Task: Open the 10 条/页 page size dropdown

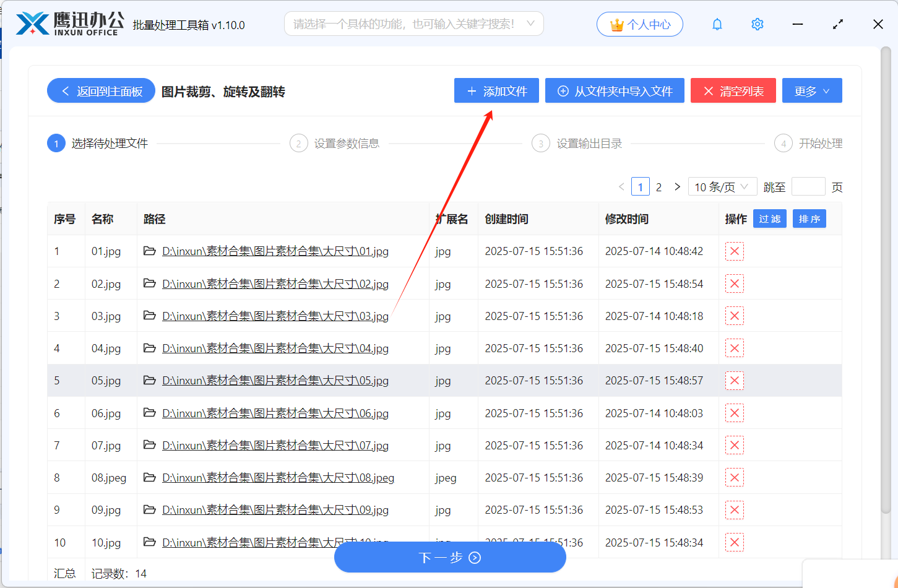Action: point(722,187)
